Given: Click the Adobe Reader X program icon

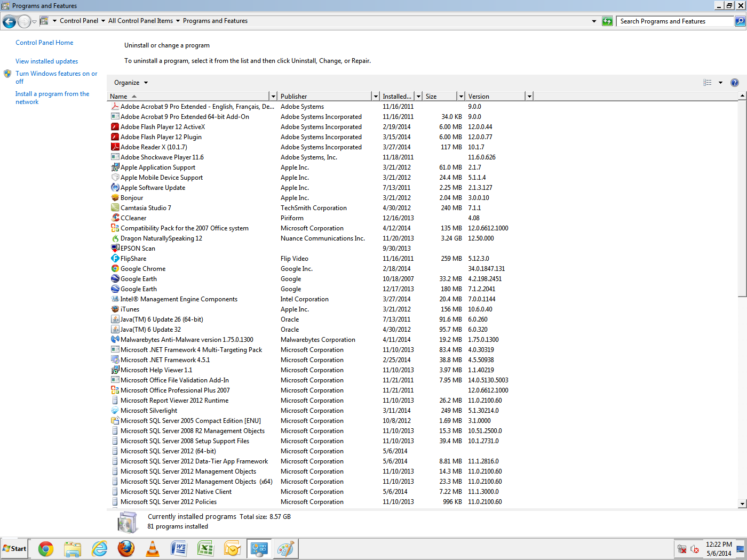Looking at the screenshot, I should tap(115, 147).
